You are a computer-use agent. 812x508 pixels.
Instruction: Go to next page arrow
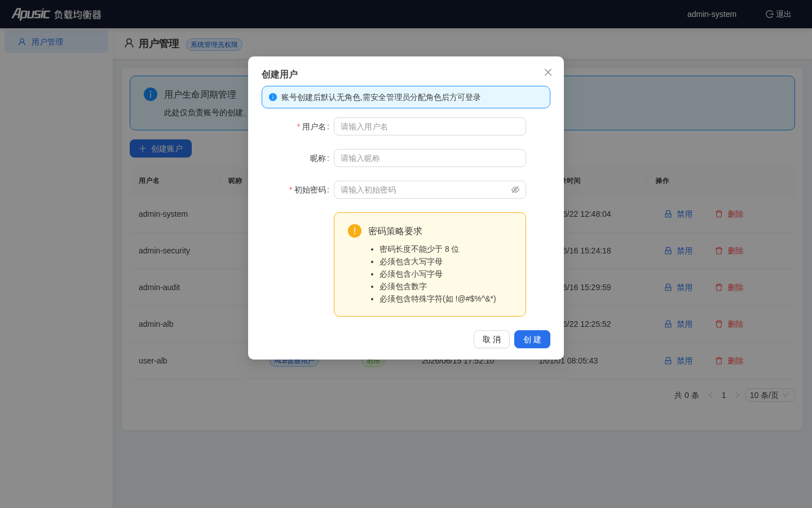click(738, 395)
